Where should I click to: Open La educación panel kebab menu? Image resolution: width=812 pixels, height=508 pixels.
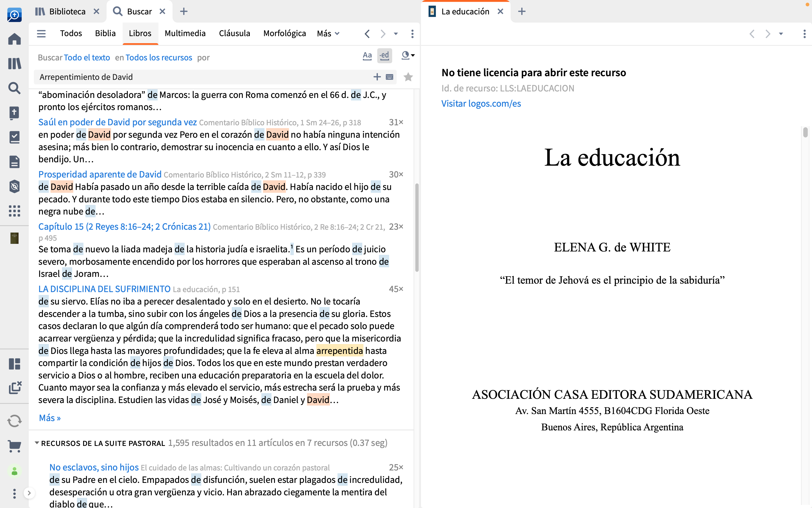804,34
